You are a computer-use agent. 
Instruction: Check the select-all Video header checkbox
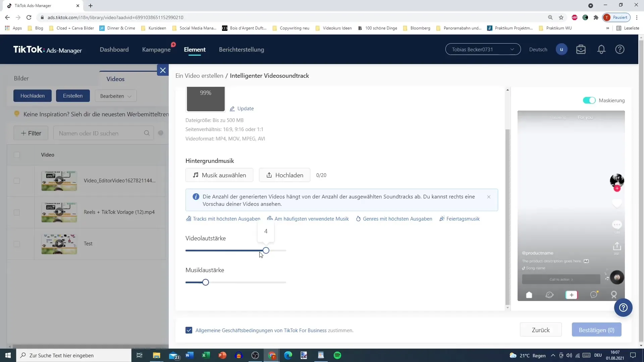click(17, 155)
